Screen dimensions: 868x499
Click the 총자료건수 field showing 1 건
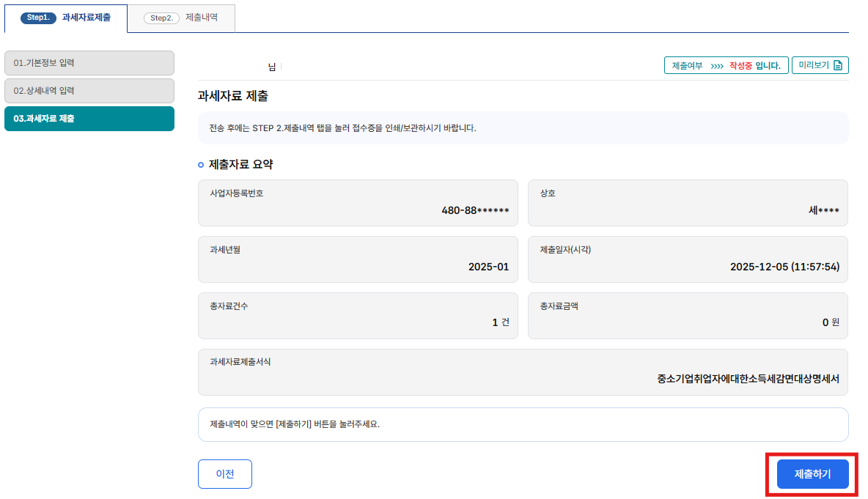(358, 316)
